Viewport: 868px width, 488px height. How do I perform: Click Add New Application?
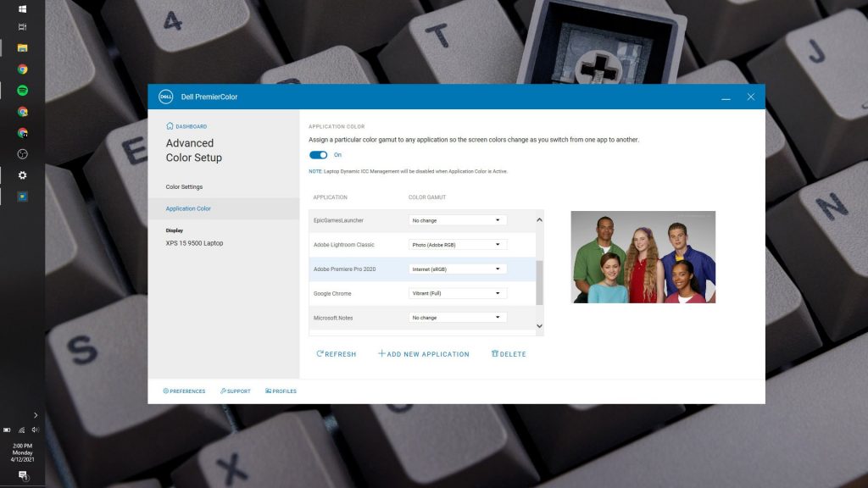(424, 354)
